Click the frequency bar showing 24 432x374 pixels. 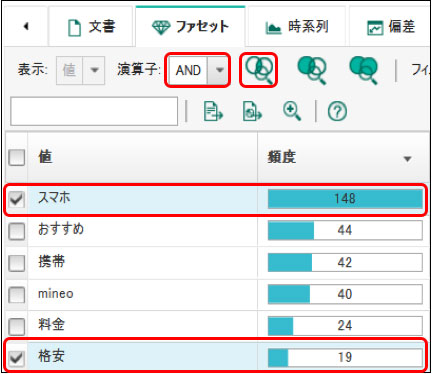(345, 326)
